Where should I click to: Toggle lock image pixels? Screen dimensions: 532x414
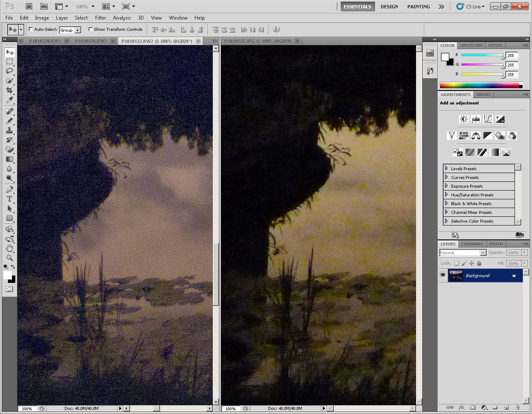(464, 263)
